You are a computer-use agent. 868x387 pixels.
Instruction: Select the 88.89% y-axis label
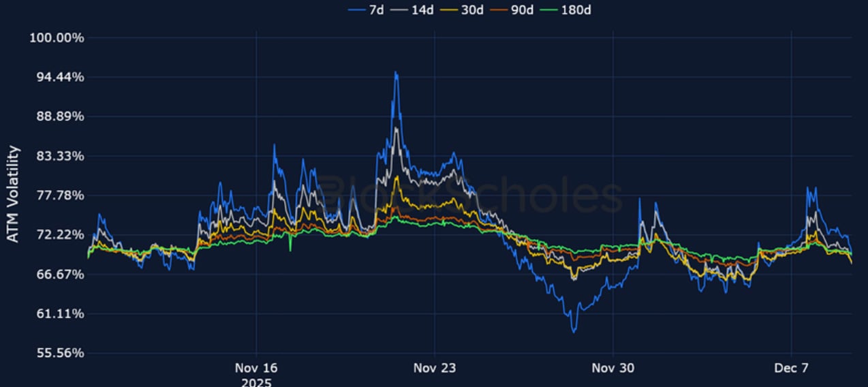(59, 117)
